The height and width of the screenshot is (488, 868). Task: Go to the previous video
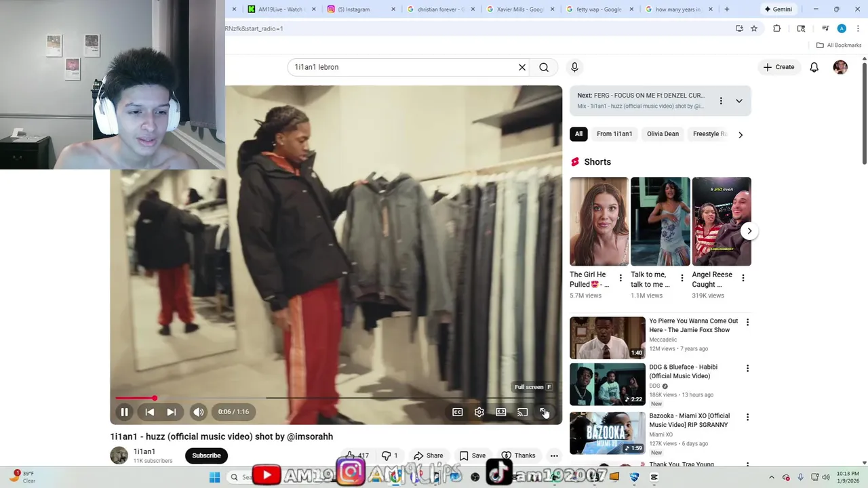150,411
